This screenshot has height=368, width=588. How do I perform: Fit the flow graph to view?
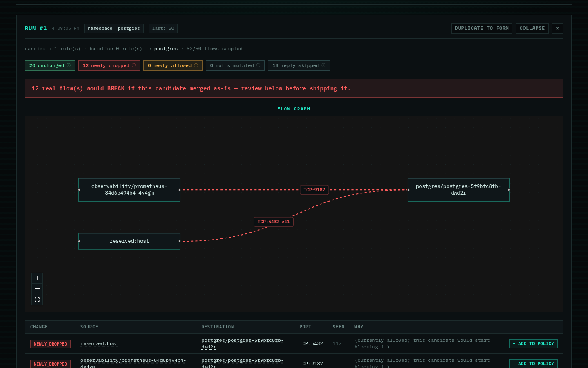click(37, 300)
